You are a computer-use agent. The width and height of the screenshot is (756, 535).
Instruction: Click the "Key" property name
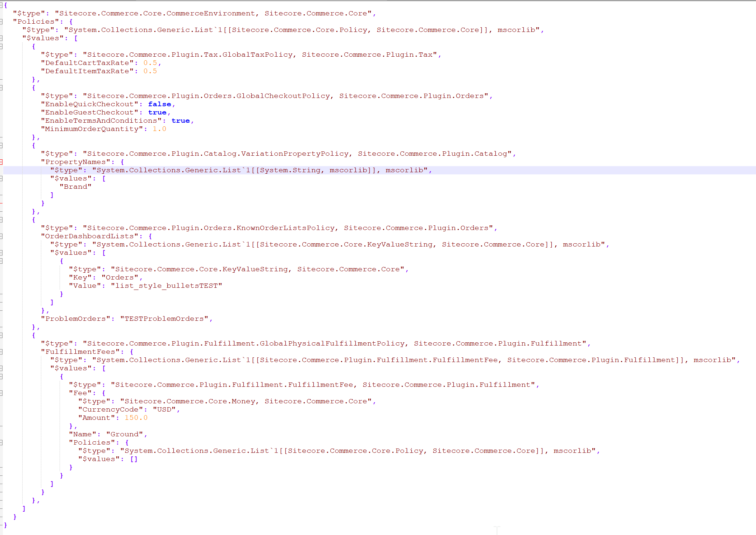(80, 277)
